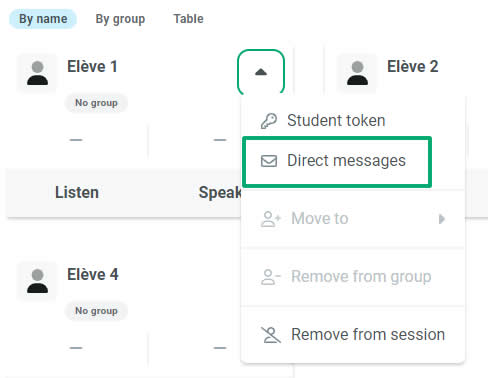Click the envelope icon for Direct messages
This screenshot has width=488, height=378.
click(269, 161)
